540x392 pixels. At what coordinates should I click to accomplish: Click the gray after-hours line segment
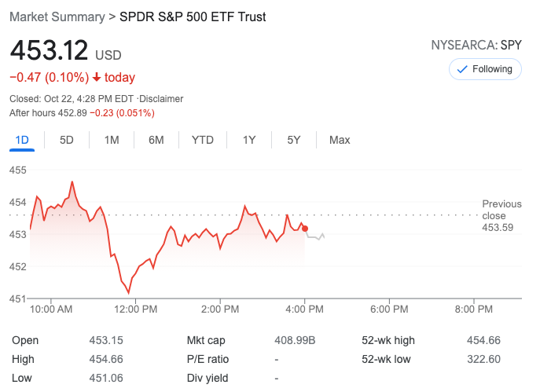tap(316, 236)
